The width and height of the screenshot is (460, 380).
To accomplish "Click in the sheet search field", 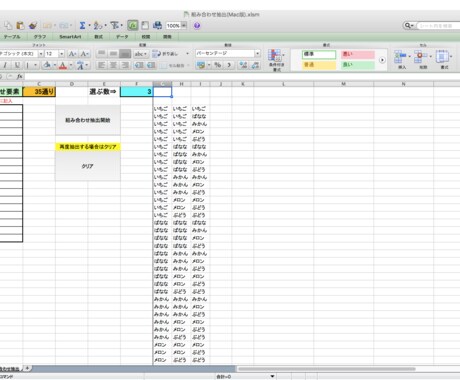I will point(437,25).
